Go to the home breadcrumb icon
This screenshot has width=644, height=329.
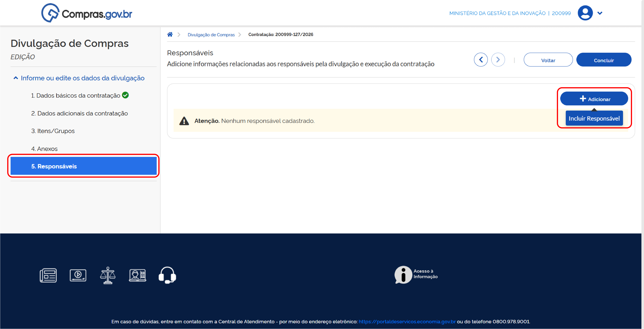170,35
